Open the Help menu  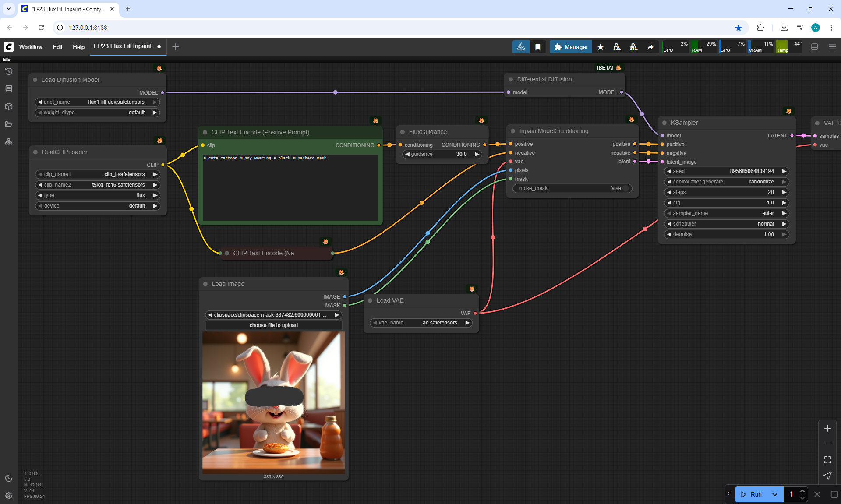click(x=78, y=47)
